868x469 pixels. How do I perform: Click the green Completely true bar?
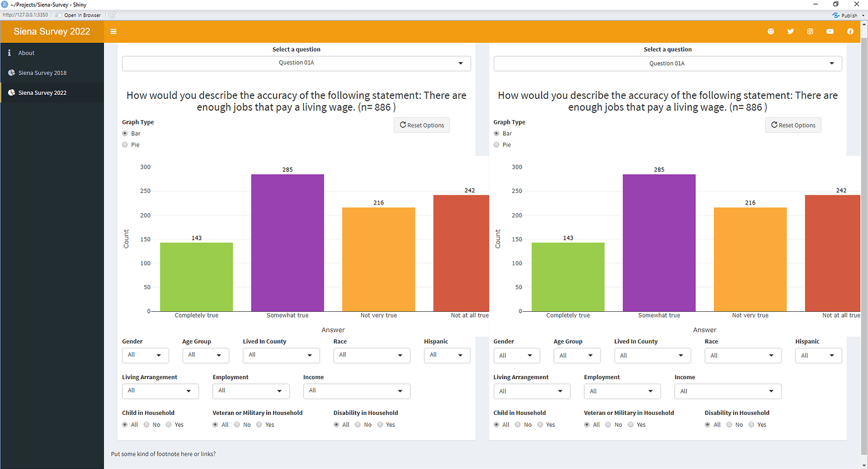(196, 277)
